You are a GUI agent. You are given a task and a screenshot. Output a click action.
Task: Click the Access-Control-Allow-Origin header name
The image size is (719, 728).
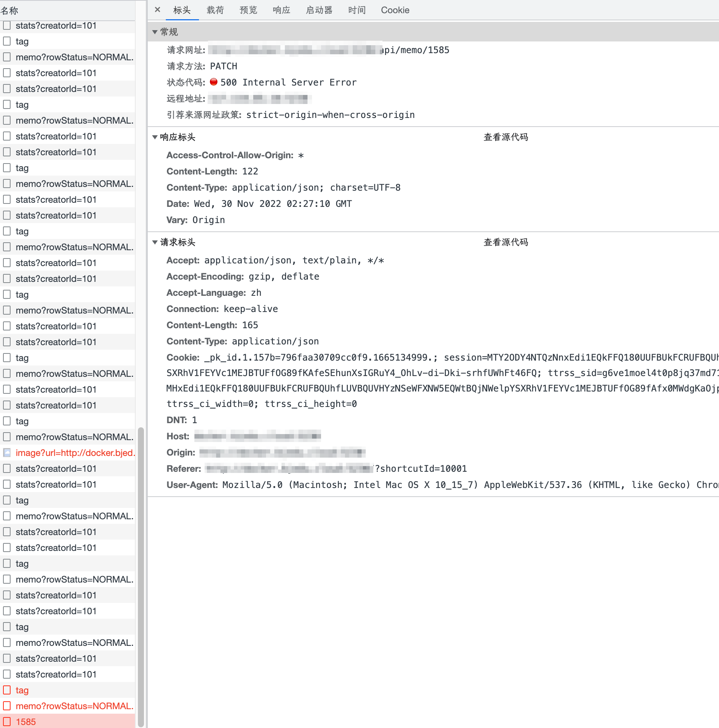[x=230, y=155]
